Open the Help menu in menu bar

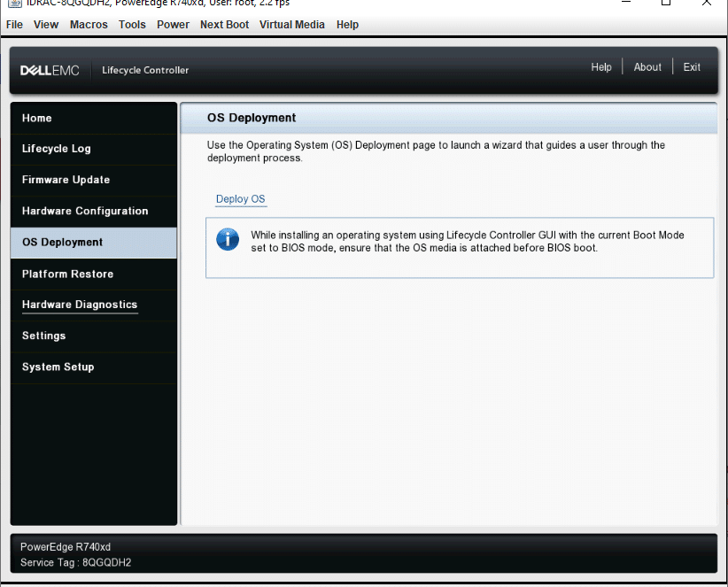click(347, 25)
